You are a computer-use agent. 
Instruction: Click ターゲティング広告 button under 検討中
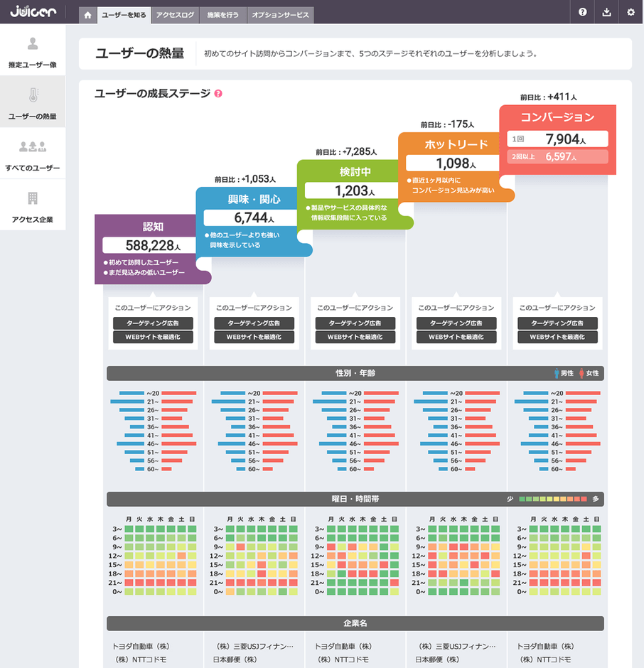click(355, 323)
